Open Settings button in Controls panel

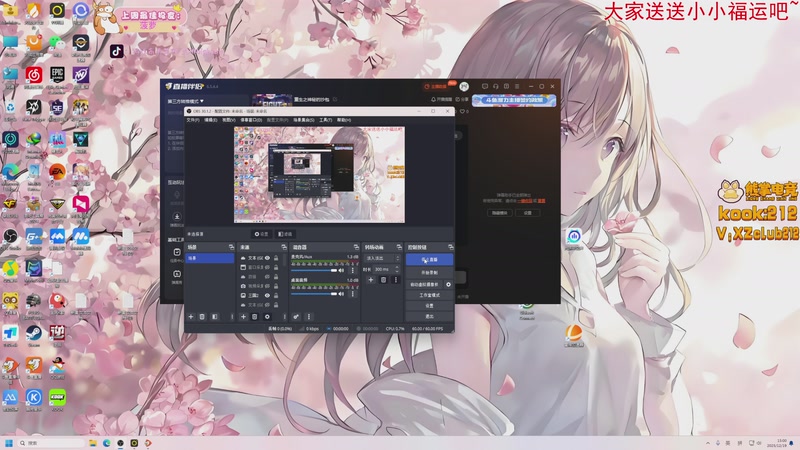pyautogui.click(x=429, y=306)
